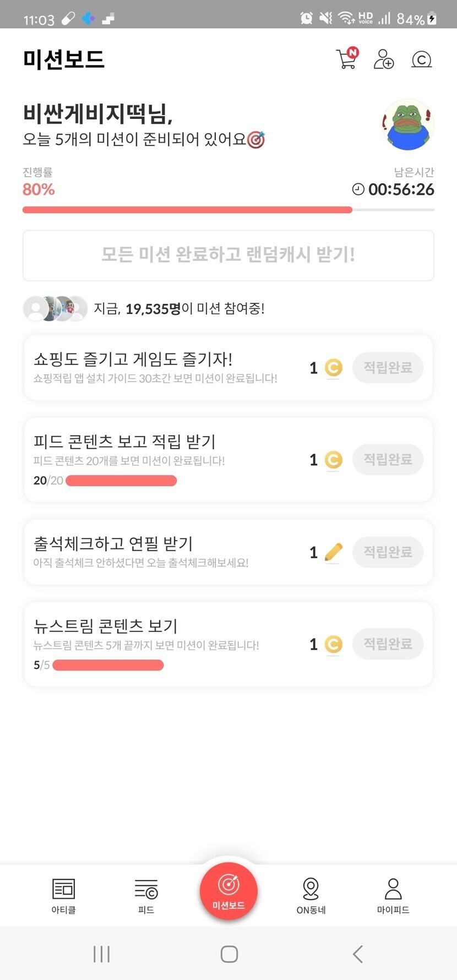The image size is (457, 980).
Task: Open the shopping cart icon
Action: (x=347, y=58)
